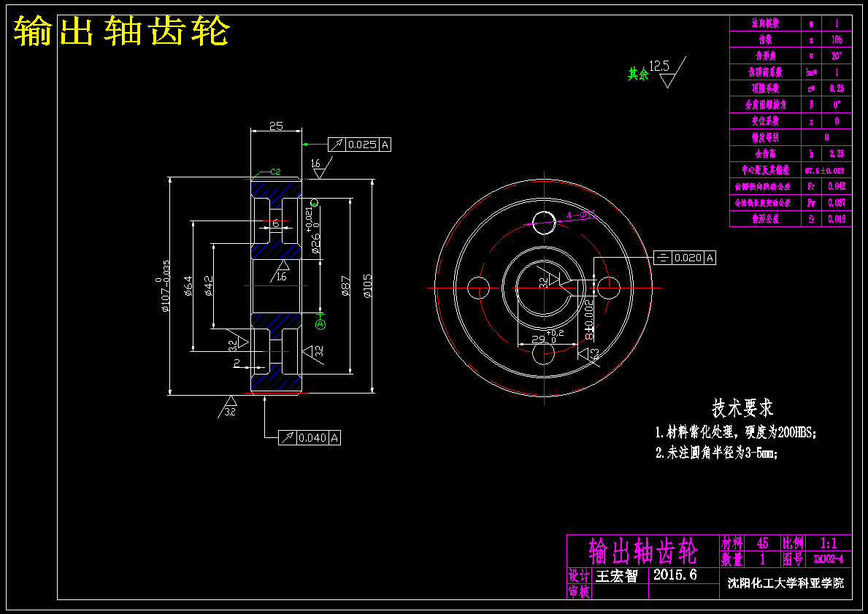The image size is (868, 614).
Task: Select the XMJ02-4 drawing number
Action: (x=828, y=559)
